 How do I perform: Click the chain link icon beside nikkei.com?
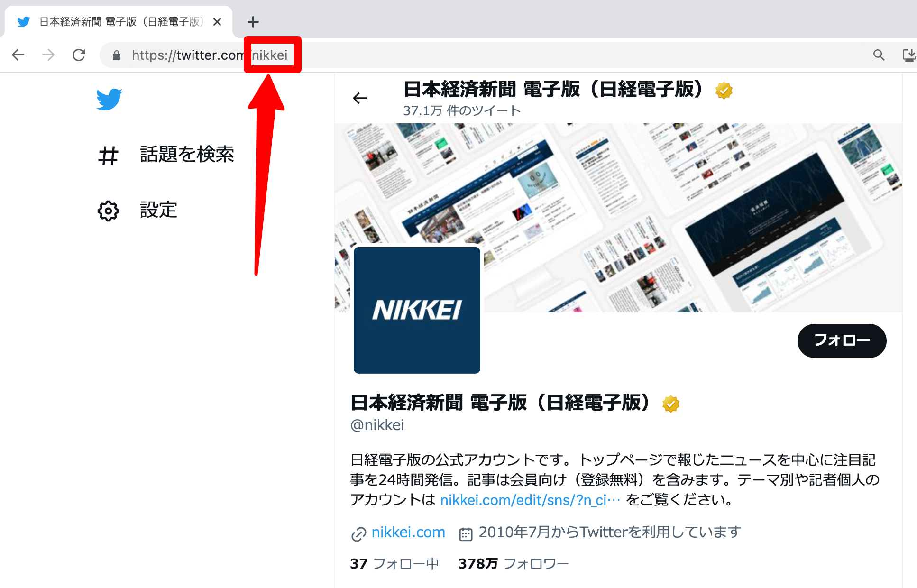(358, 534)
